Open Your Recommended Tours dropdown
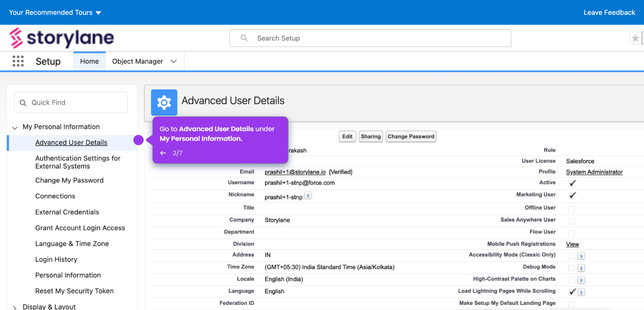Image resolution: width=644 pixels, height=310 pixels. [x=55, y=13]
